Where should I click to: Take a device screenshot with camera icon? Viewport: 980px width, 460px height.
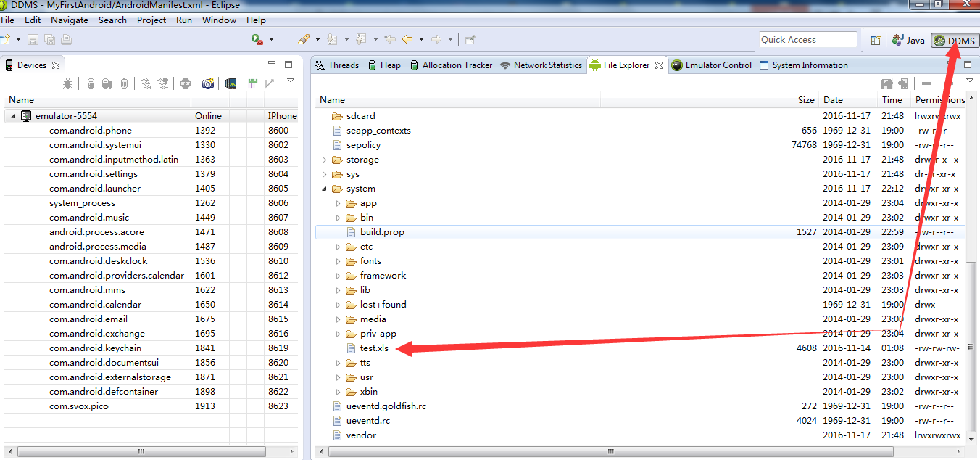click(x=208, y=83)
